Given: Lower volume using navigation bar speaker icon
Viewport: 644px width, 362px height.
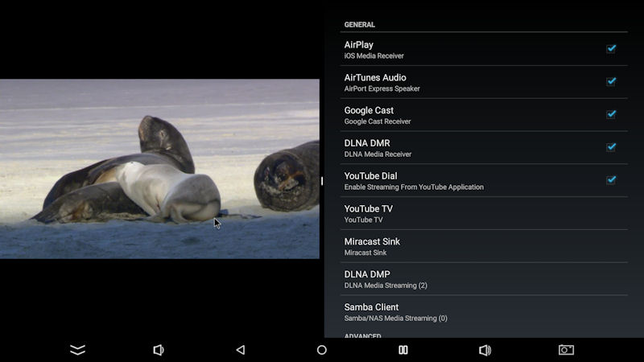Looking at the screenshot, I should tap(158, 350).
